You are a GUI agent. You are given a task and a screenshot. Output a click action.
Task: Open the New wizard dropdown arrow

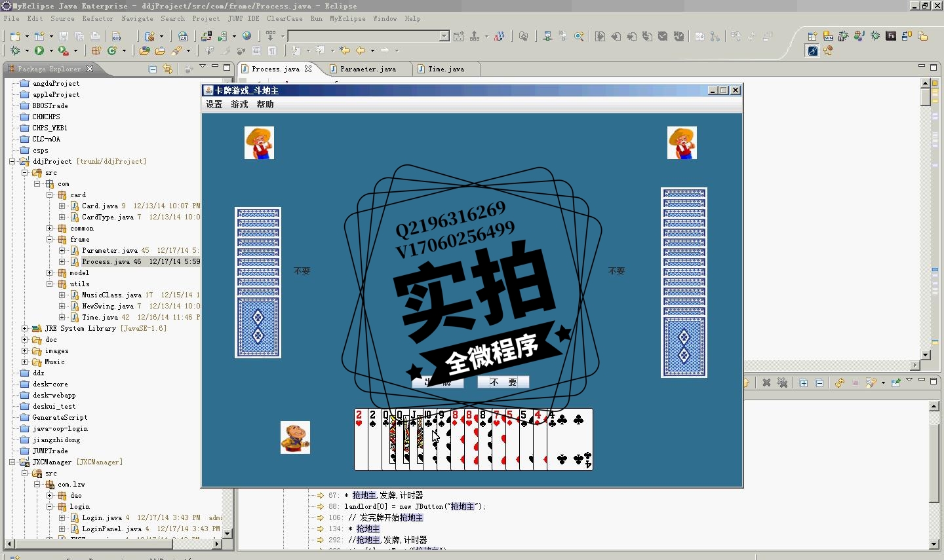[27, 36]
